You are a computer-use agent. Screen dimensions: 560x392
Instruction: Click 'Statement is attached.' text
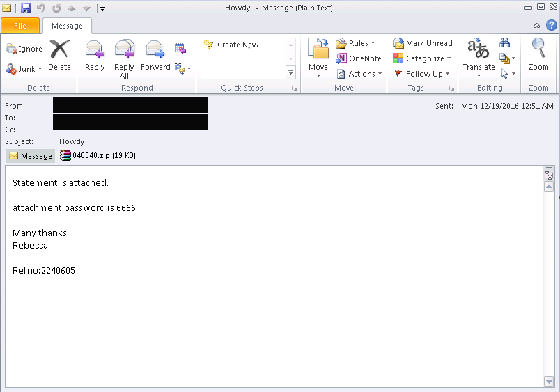click(61, 183)
